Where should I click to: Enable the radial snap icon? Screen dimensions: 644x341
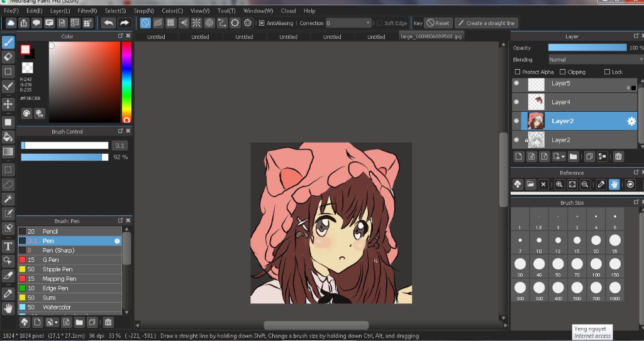(196, 23)
